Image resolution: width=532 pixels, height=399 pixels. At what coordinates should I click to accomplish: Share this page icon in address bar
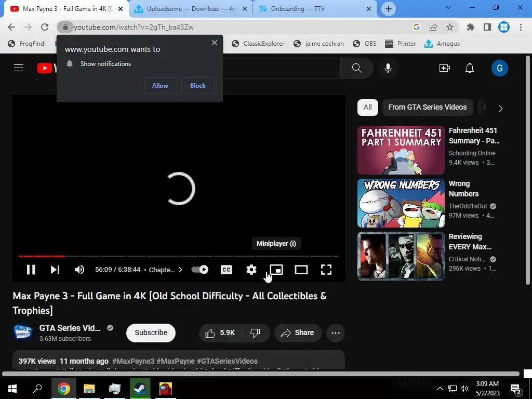click(x=433, y=27)
